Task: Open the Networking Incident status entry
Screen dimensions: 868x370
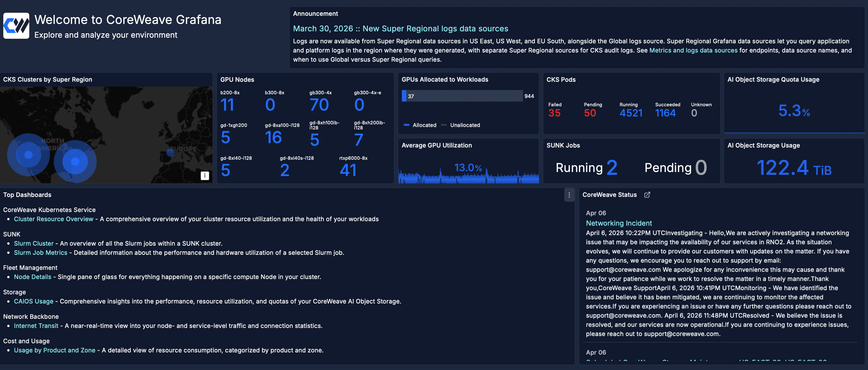Action: (619, 223)
